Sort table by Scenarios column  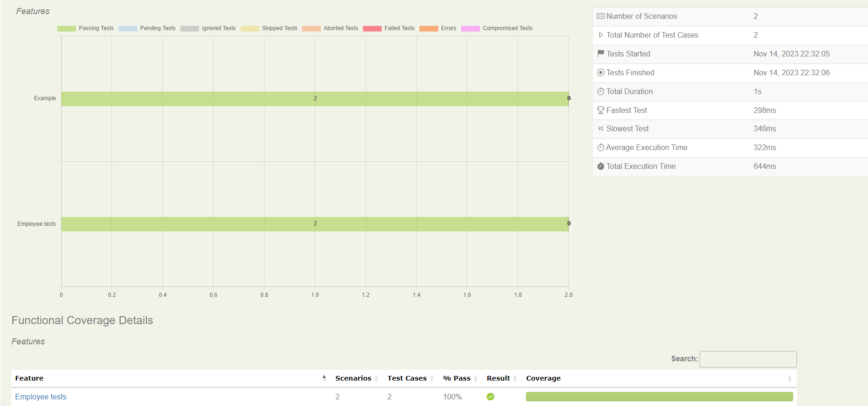click(x=357, y=378)
